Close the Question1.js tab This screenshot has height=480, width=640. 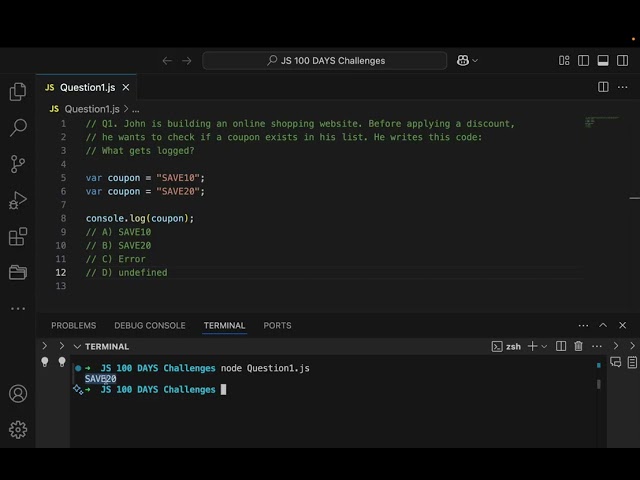[x=126, y=87]
